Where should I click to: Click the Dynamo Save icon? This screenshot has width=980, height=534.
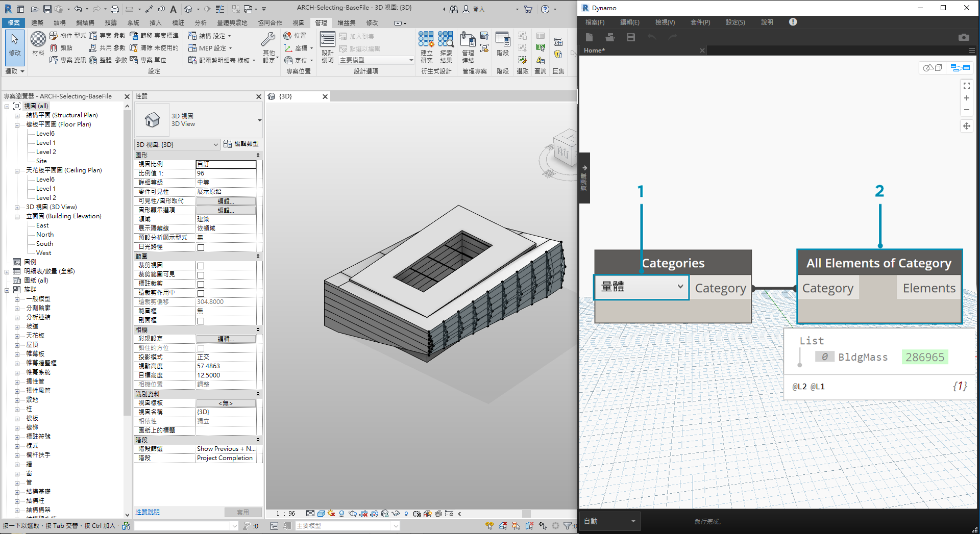click(x=631, y=37)
